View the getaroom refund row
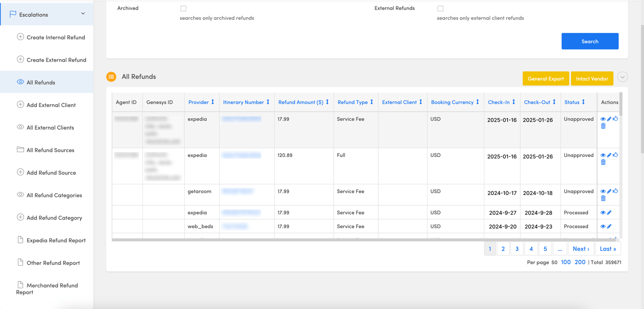This screenshot has width=644, height=309. (603, 191)
